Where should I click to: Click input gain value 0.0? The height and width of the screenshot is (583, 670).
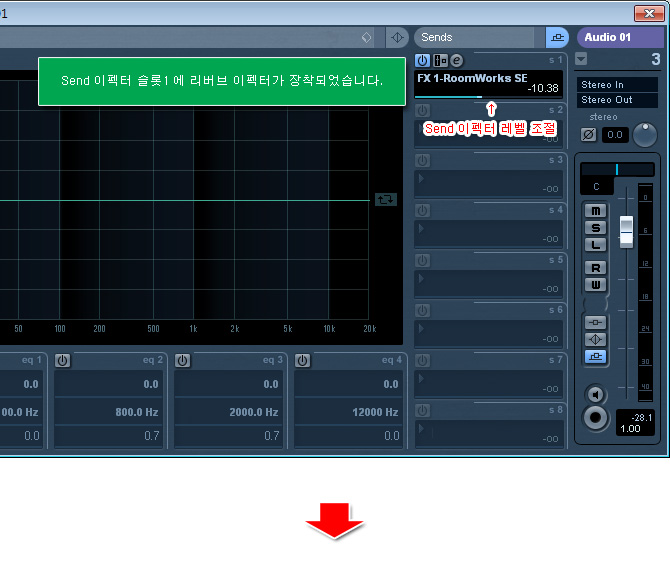point(615,135)
